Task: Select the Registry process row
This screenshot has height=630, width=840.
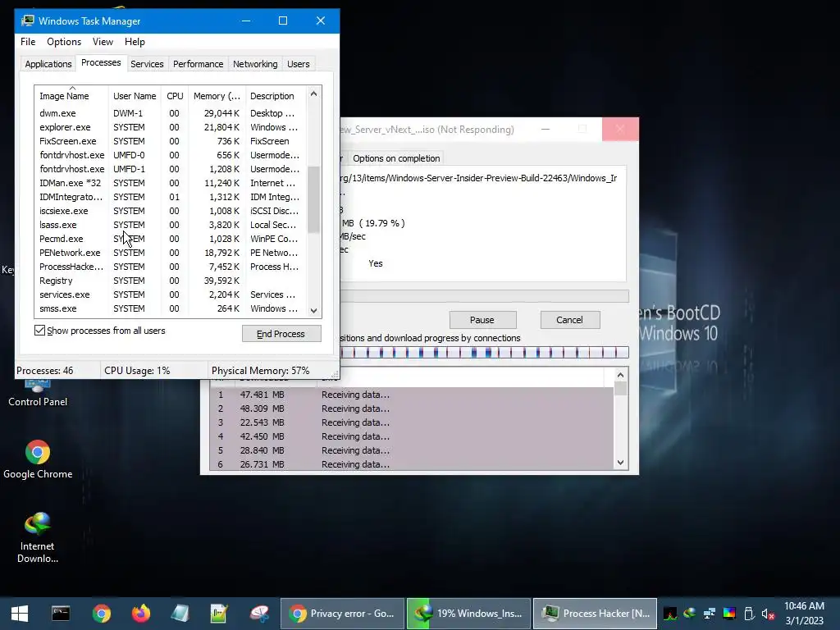Action: (171, 281)
